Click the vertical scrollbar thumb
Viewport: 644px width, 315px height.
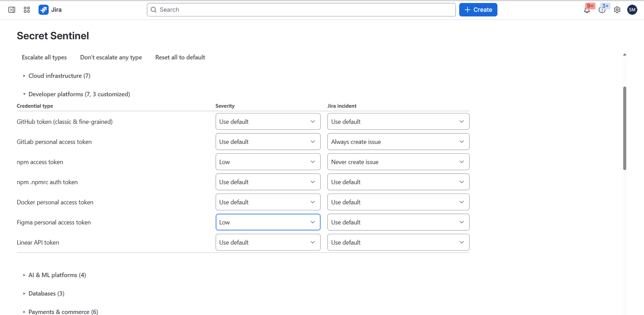(x=625, y=128)
